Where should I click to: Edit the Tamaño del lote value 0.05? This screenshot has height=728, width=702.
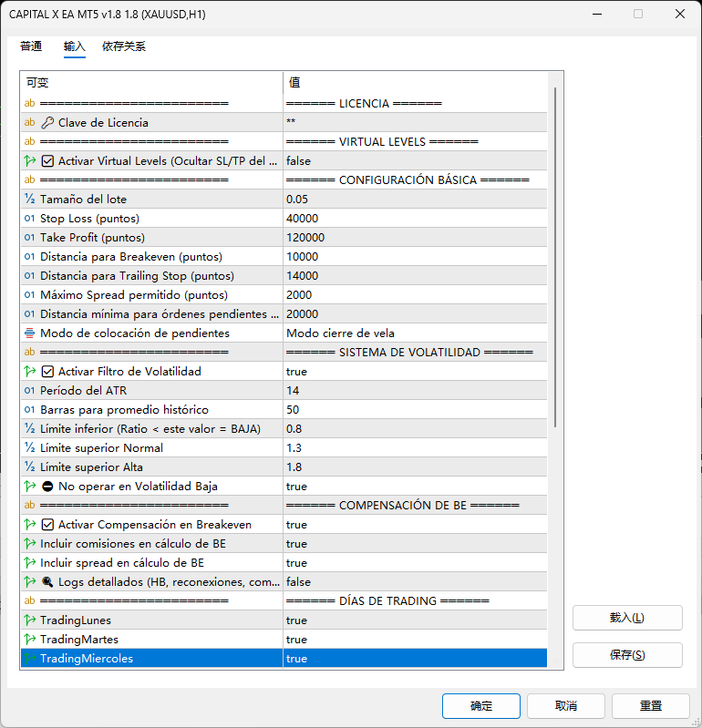pos(415,200)
